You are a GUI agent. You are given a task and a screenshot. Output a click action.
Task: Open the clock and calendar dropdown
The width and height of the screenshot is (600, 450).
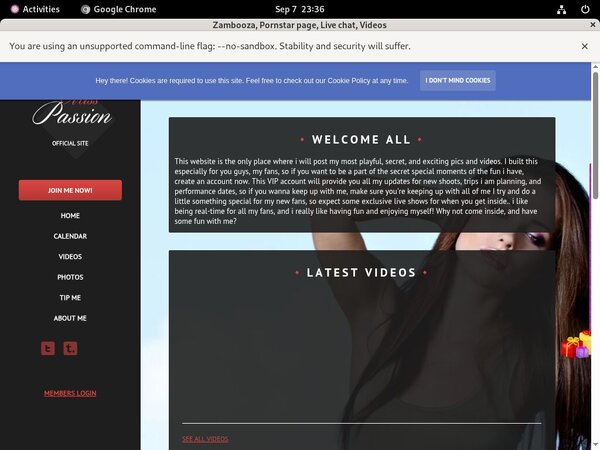tap(300, 9)
